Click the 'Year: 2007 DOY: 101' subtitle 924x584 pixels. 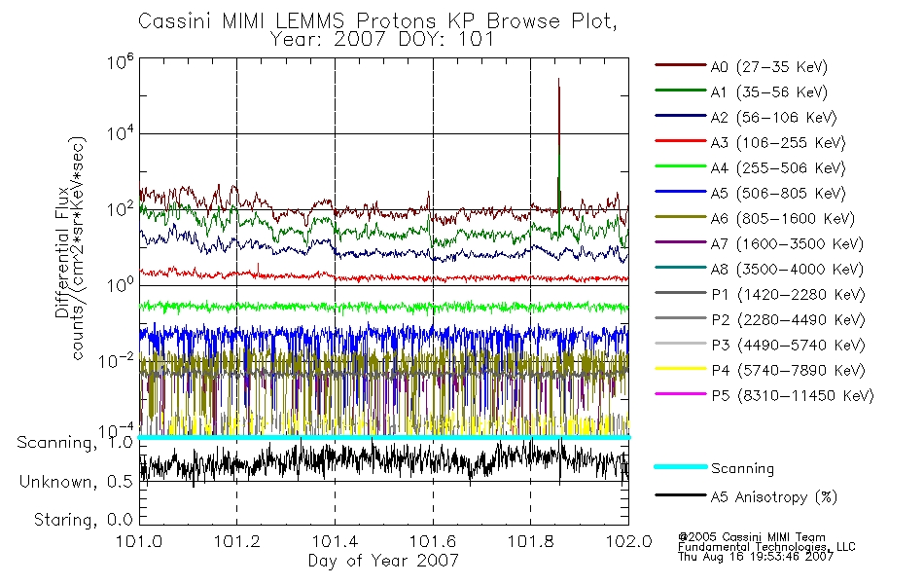click(381, 40)
